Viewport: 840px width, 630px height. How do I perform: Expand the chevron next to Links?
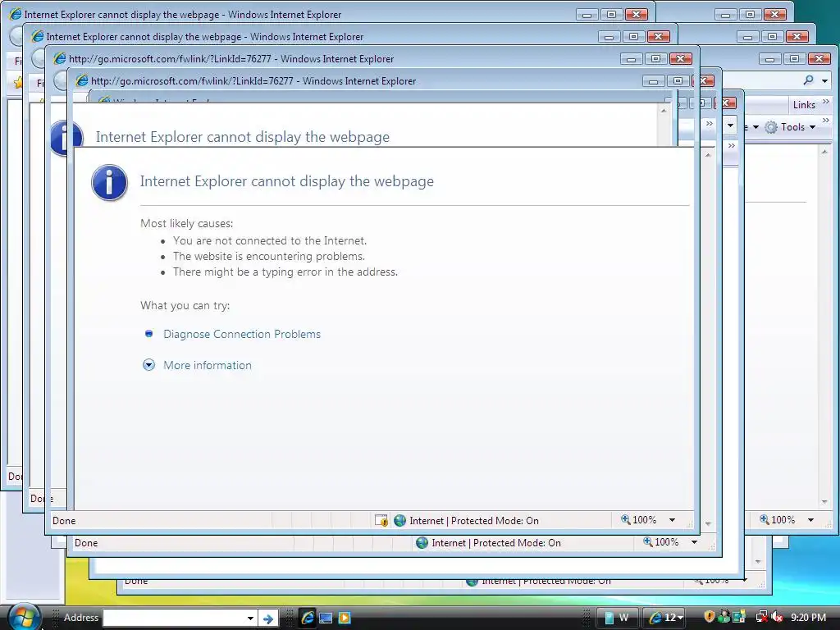click(825, 101)
